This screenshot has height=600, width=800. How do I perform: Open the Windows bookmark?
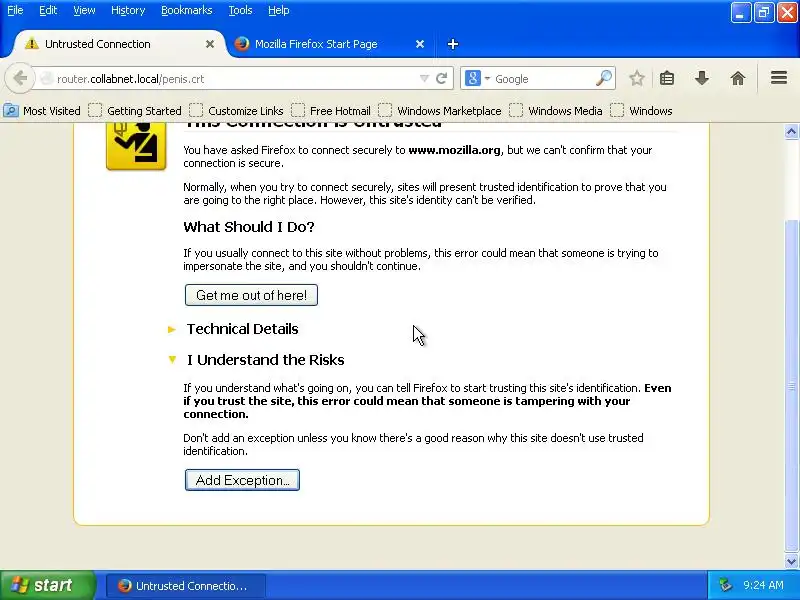641,111
